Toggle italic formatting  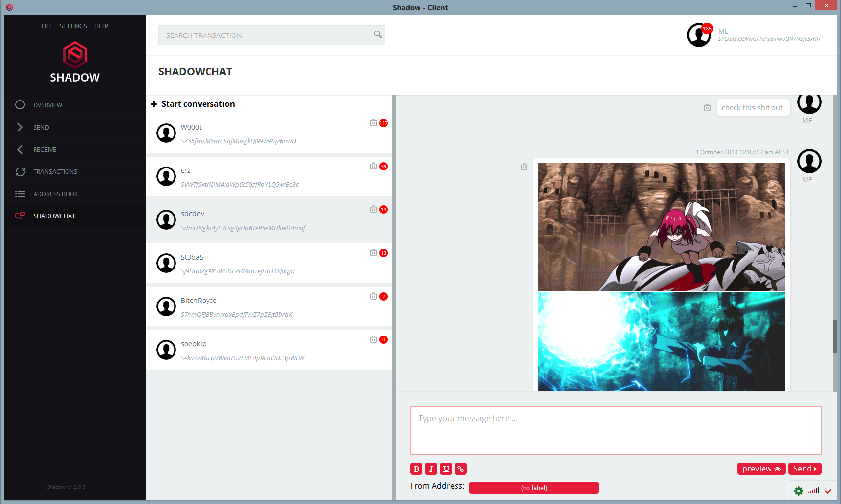tap(431, 469)
